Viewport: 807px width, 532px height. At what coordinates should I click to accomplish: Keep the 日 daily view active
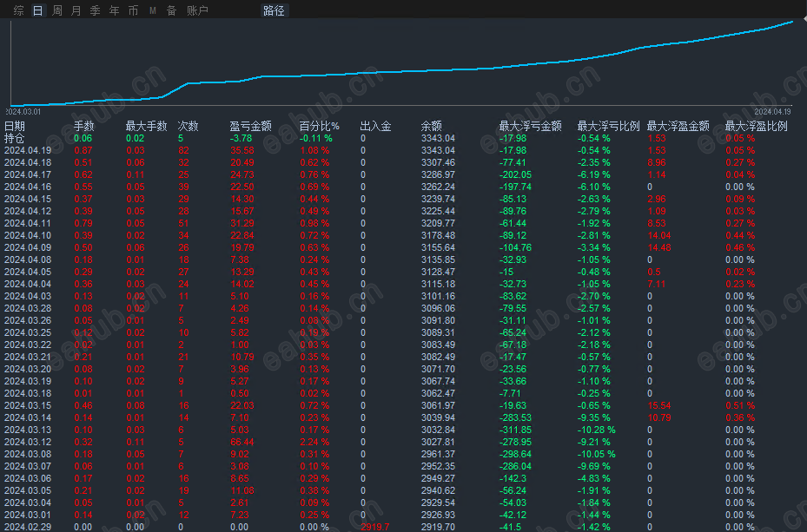36,10
